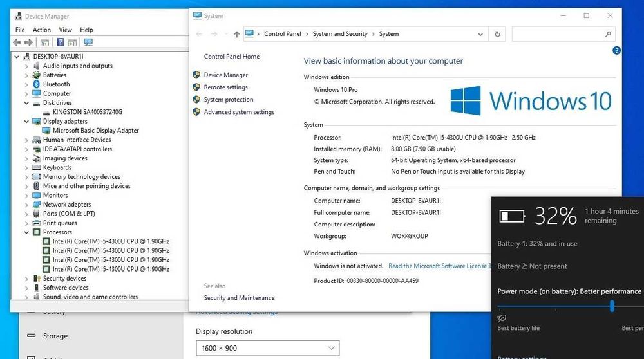Select KINGSTON SA400S37240G disk drive
644x359 pixels.
click(87, 111)
